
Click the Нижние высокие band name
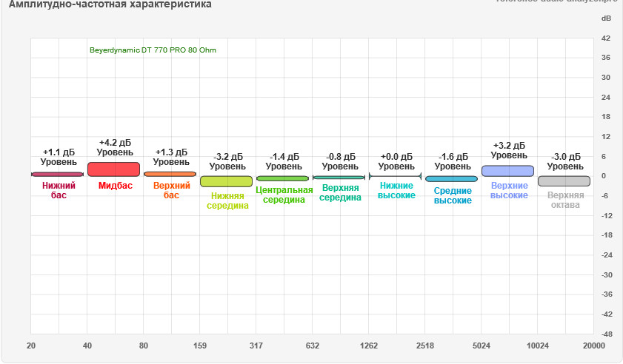pyautogui.click(x=396, y=191)
